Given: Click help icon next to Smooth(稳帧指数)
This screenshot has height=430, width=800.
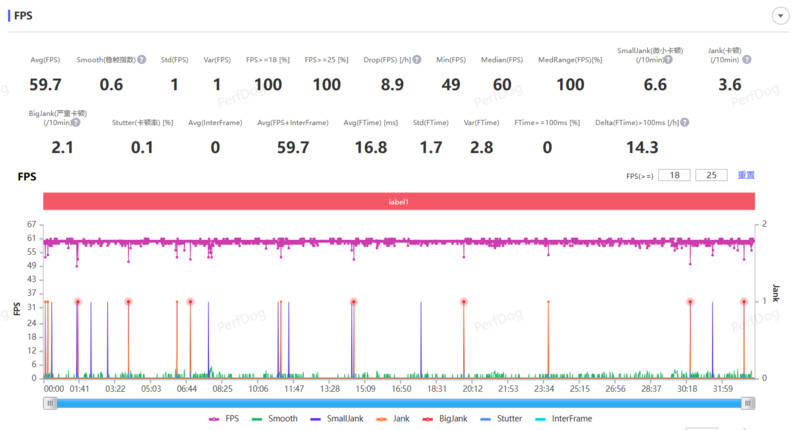Looking at the screenshot, I should [x=142, y=60].
